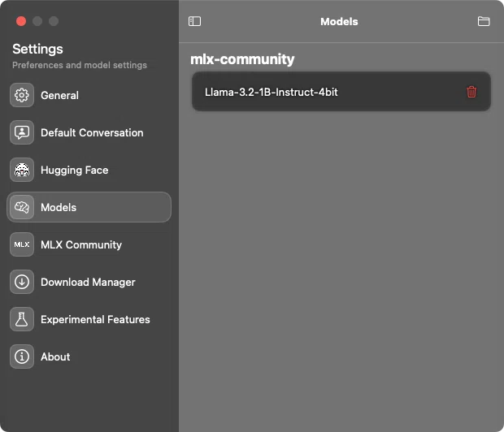Show the Download Manager page

(x=89, y=282)
